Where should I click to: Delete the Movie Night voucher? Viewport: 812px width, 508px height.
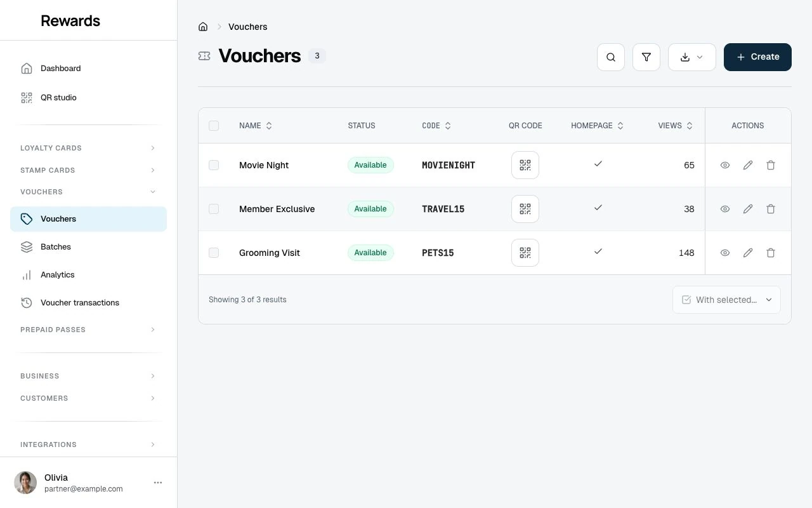pos(771,165)
